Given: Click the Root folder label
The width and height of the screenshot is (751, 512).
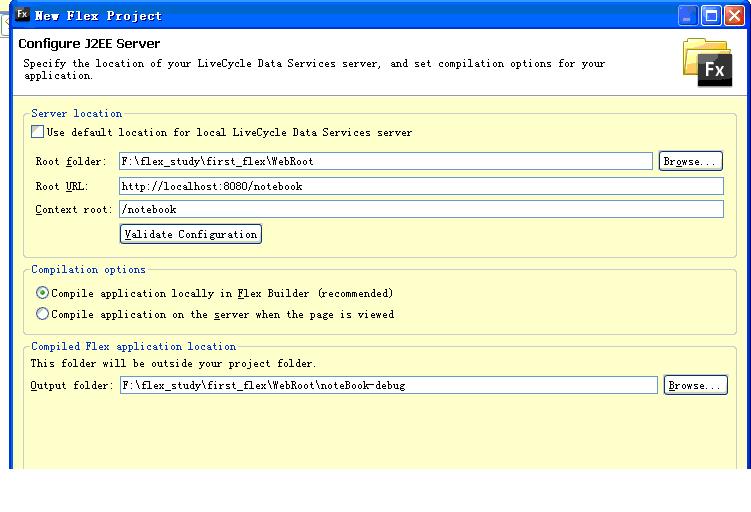Looking at the screenshot, I should point(71,161).
